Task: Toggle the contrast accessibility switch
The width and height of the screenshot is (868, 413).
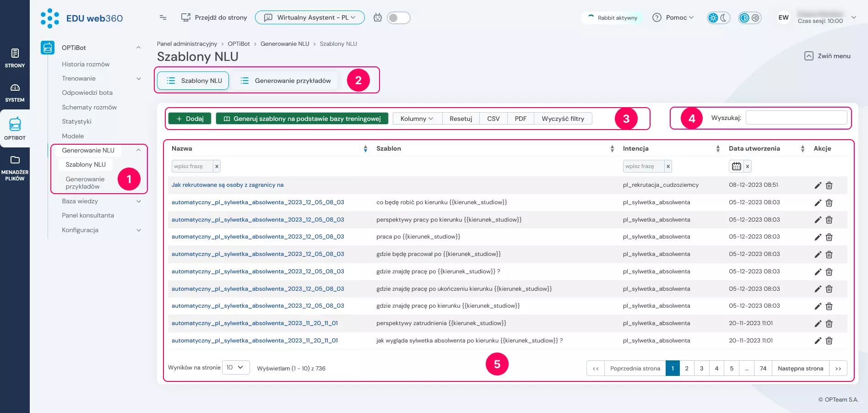Action: pos(749,18)
